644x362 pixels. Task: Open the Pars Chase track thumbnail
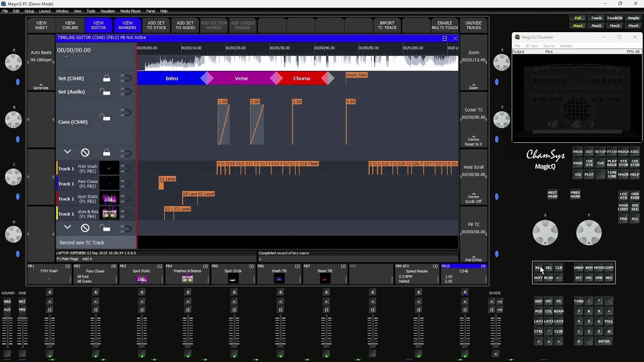tap(109, 184)
